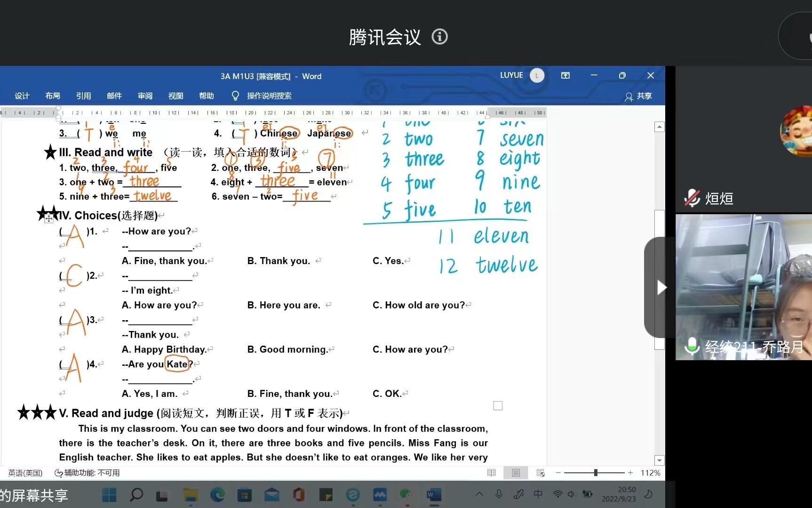This screenshot has width=812, height=508.
Task: Open the 视图 (View) ribbon tab
Action: point(175,96)
